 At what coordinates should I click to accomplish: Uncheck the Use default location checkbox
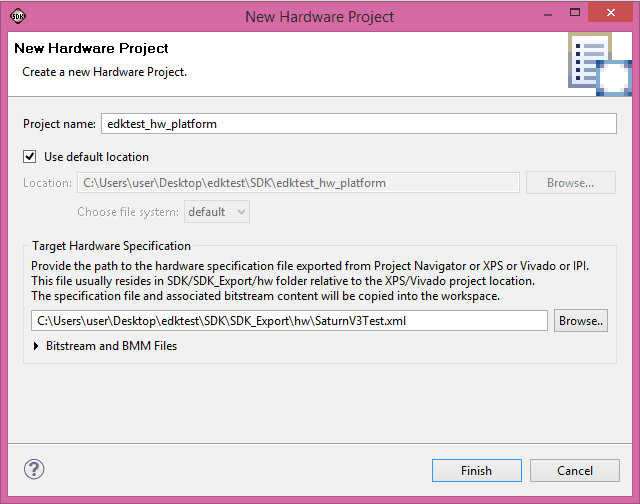pyautogui.click(x=30, y=157)
